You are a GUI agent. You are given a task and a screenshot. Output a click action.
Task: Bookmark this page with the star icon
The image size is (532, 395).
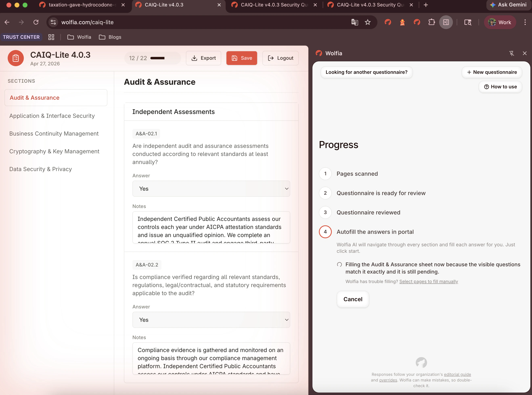point(368,22)
